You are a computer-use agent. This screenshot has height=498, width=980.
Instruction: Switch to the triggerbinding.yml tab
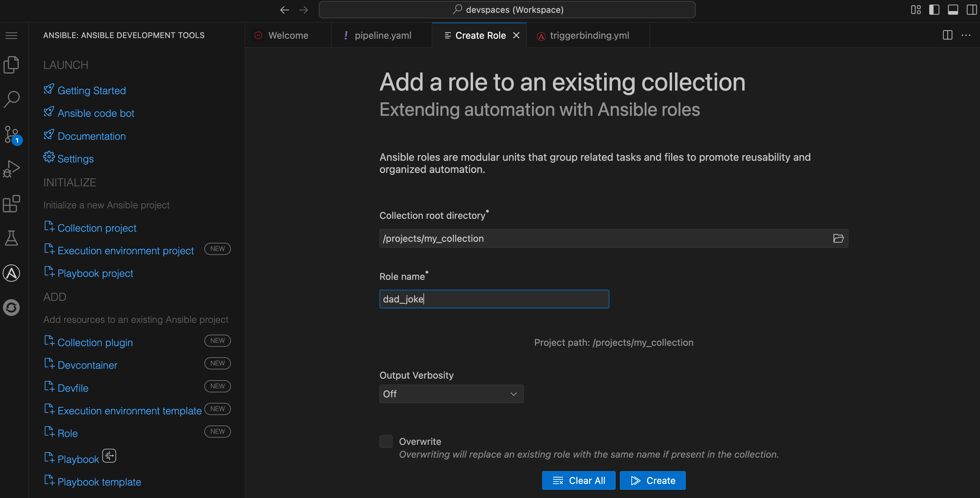589,35
